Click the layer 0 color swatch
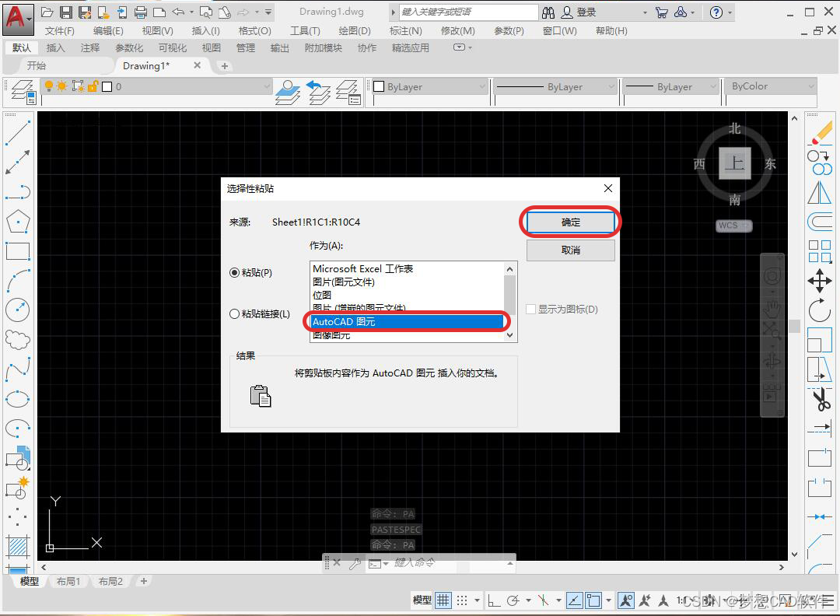This screenshot has height=616, width=840. (x=107, y=86)
